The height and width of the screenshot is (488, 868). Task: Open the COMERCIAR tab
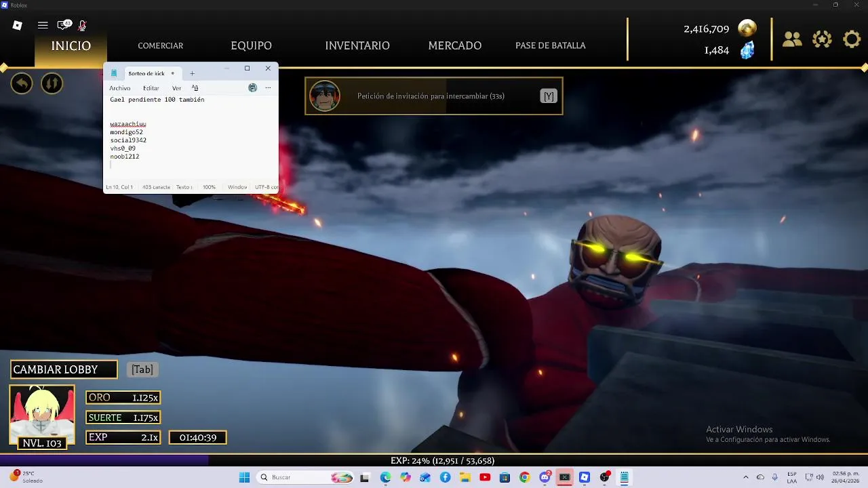coord(161,45)
